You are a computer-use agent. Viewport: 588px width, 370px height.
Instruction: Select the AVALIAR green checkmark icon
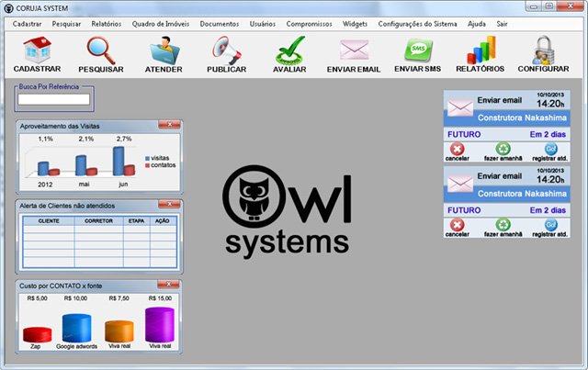[290, 50]
